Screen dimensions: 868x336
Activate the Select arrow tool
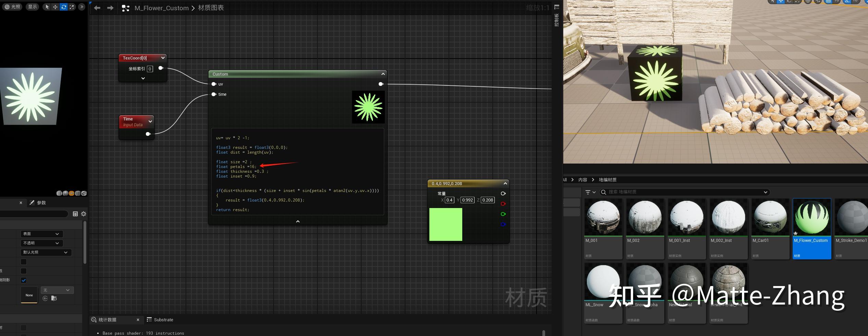pos(47,7)
